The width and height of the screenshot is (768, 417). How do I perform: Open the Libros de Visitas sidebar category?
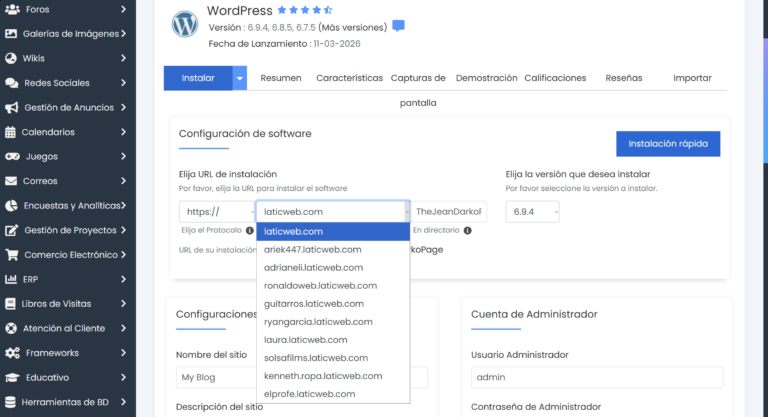coord(68,304)
